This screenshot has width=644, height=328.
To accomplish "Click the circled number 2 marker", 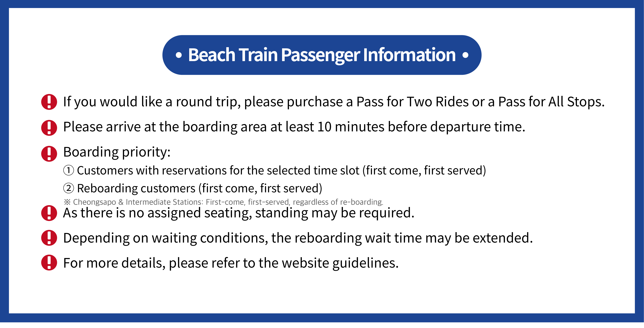I will click(x=69, y=188).
